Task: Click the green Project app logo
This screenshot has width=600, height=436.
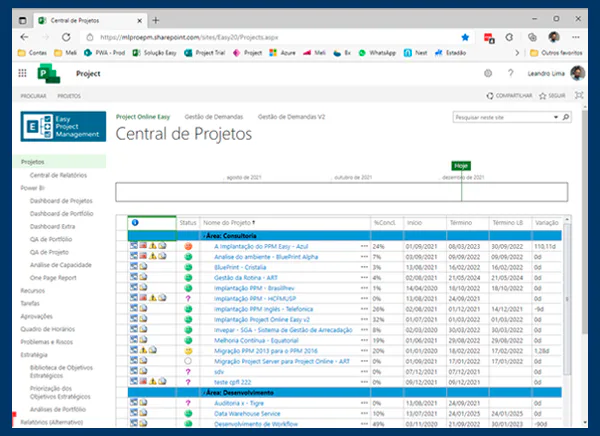Action: pyautogui.click(x=49, y=73)
